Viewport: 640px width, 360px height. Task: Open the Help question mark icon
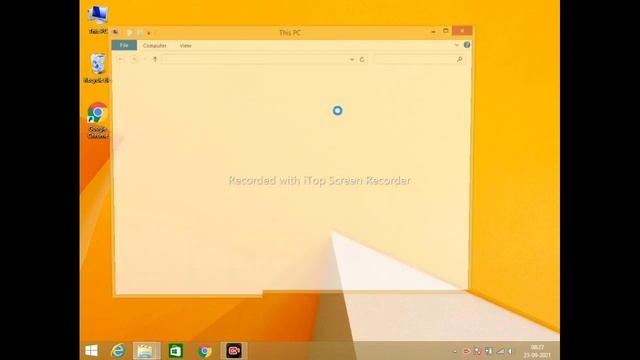coord(467,45)
